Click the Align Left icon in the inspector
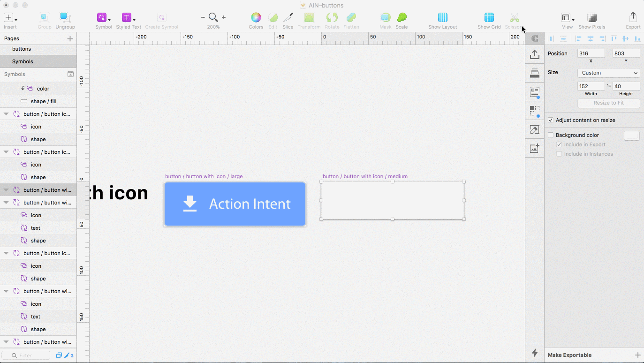644x363 pixels. click(x=578, y=38)
